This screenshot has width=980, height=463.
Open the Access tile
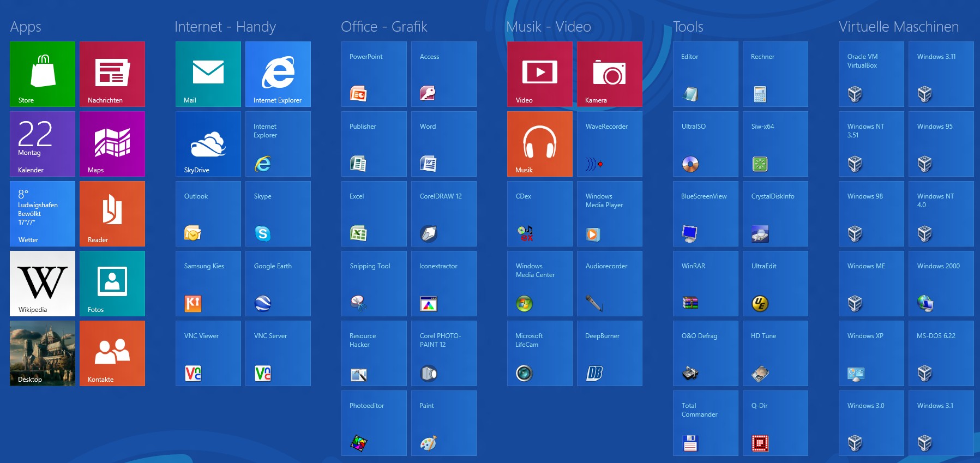pos(444,74)
